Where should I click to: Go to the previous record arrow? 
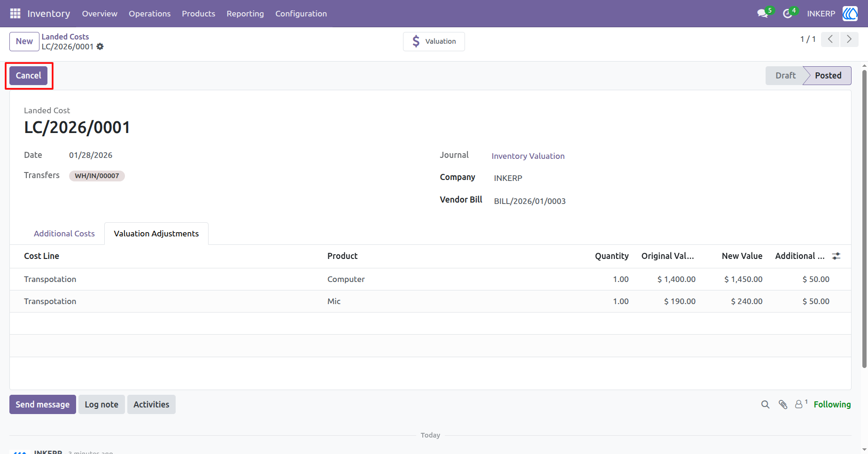[830, 39]
